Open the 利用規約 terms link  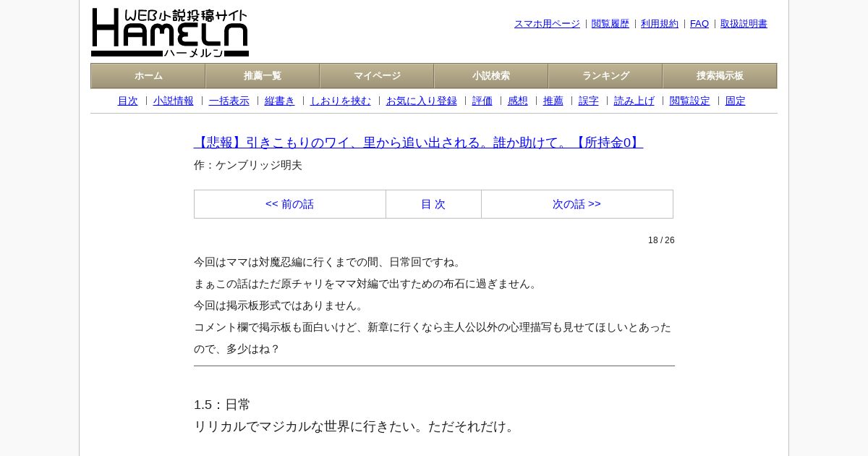tap(660, 24)
